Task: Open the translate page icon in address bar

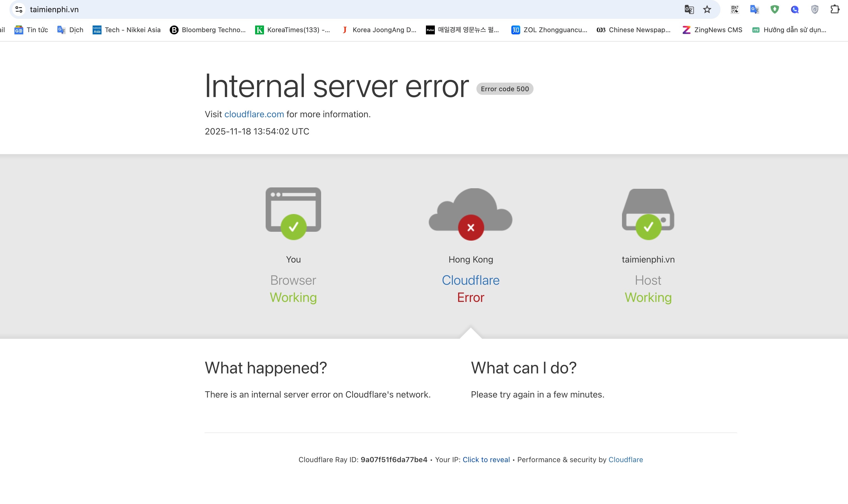Action: coord(689,9)
